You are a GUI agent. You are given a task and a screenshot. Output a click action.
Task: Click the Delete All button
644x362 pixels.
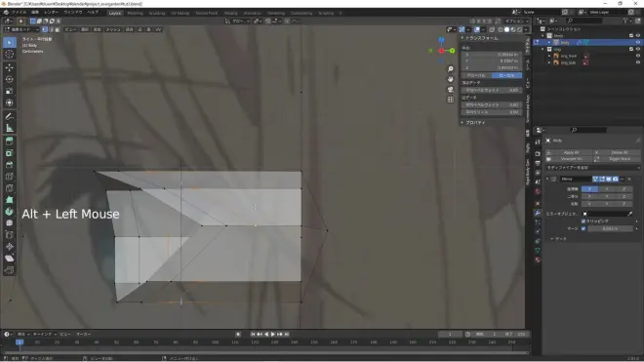coord(620,152)
